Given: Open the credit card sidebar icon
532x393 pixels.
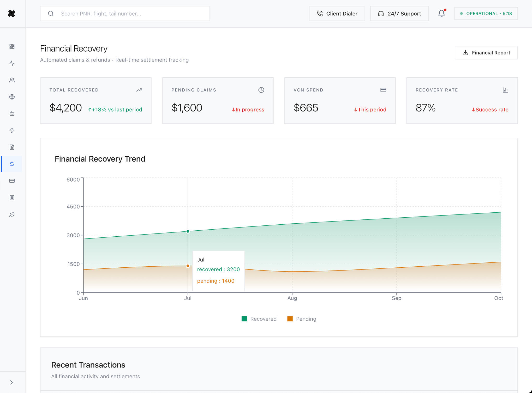Looking at the screenshot, I should (12, 181).
